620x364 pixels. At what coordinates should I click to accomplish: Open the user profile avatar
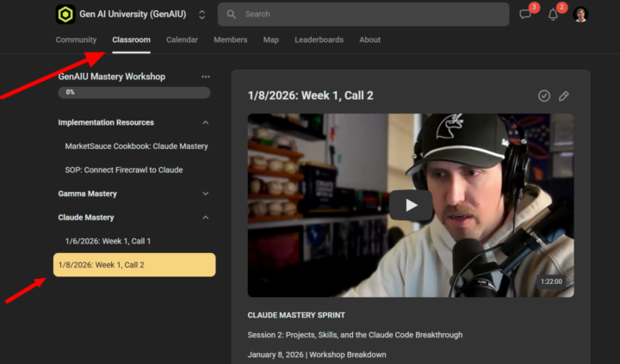pyautogui.click(x=580, y=15)
